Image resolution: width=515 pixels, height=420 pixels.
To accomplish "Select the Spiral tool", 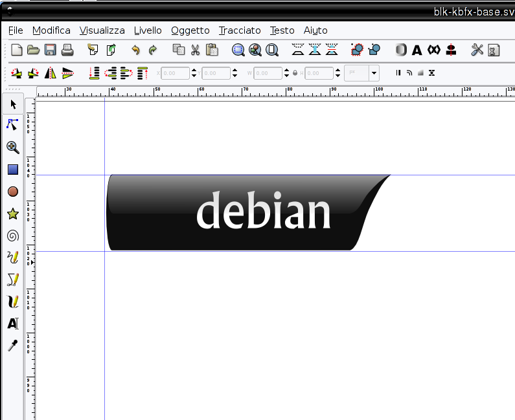I will (x=13, y=236).
